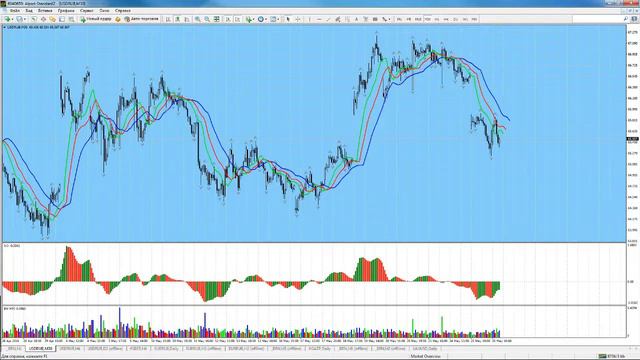This screenshot has height=360, width=640.
Task: Toggle chart auto scroll
Action: pos(228,19)
